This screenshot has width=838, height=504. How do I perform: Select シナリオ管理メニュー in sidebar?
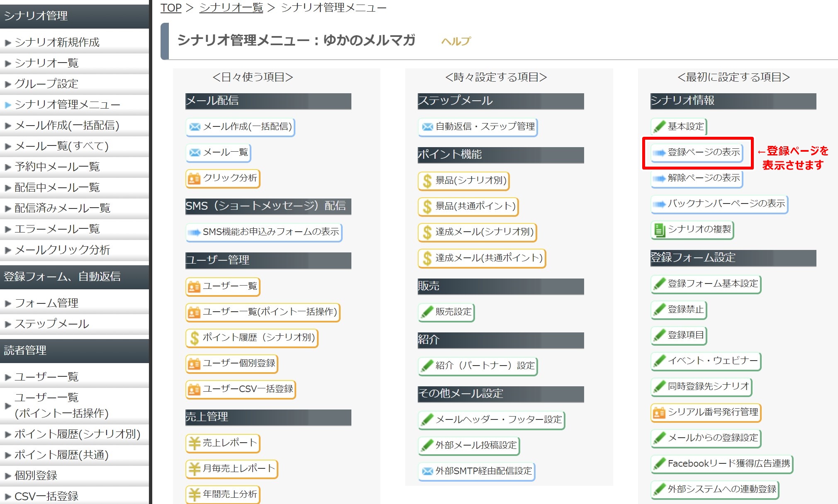coord(74,104)
